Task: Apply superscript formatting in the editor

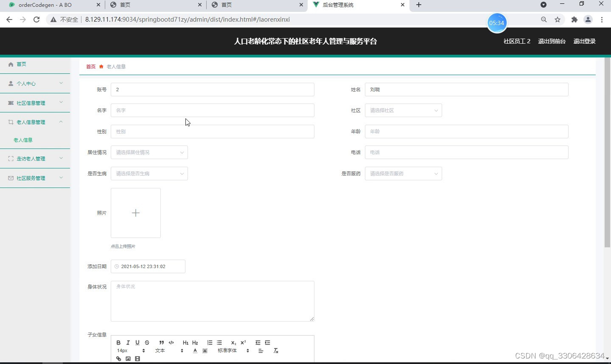Action: pos(243,342)
